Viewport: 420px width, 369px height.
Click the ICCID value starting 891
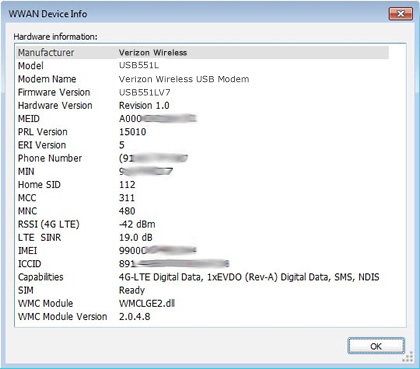tap(174, 264)
